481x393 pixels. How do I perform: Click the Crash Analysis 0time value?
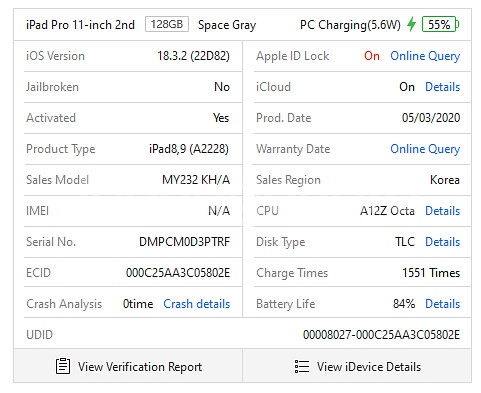pyautogui.click(x=138, y=304)
